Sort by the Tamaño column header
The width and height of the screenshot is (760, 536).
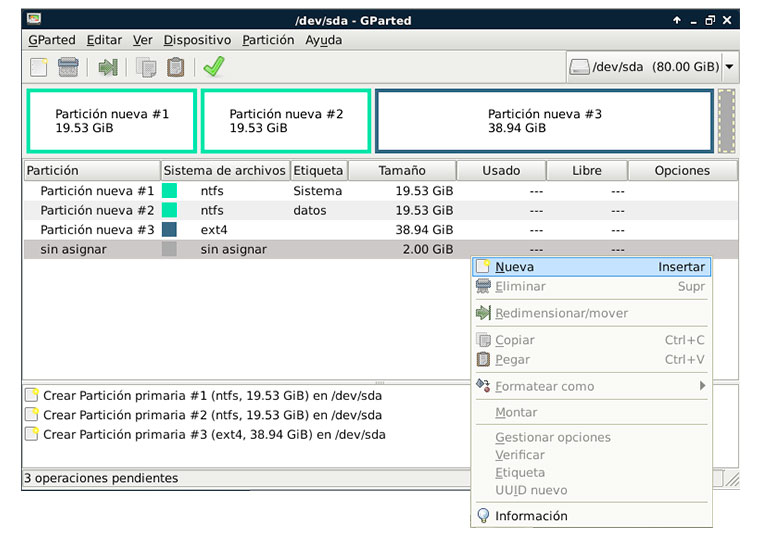(402, 171)
